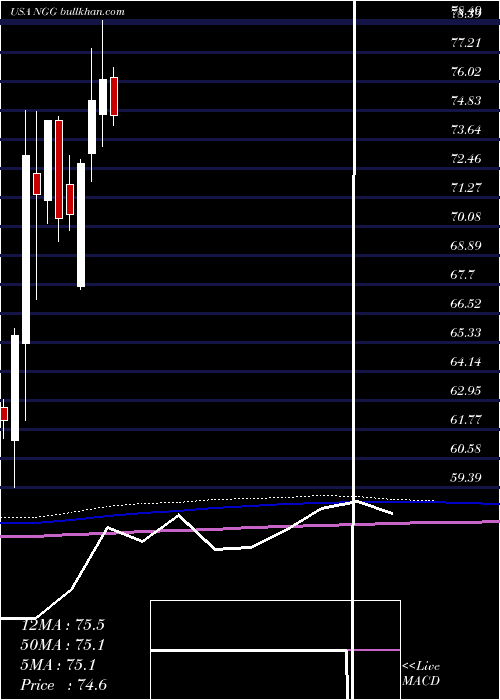Click the '50MA : 75.1' readout
This screenshot has height=700, width=500.
tap(62, 645)
